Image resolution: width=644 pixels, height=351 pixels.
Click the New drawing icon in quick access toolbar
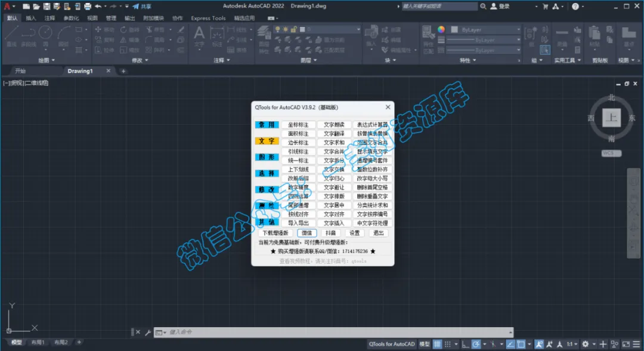coord(26,6)
